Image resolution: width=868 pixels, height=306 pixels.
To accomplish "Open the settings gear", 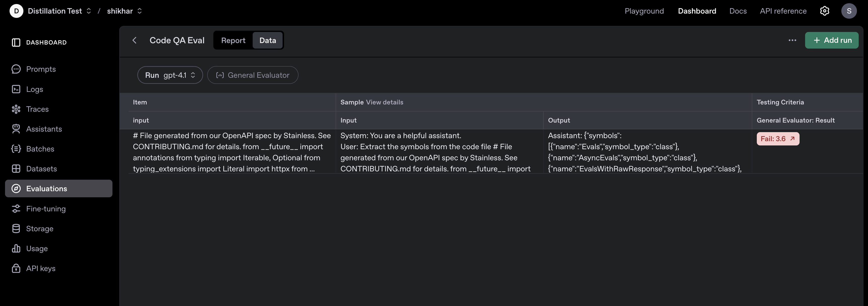I will [824, 11].
